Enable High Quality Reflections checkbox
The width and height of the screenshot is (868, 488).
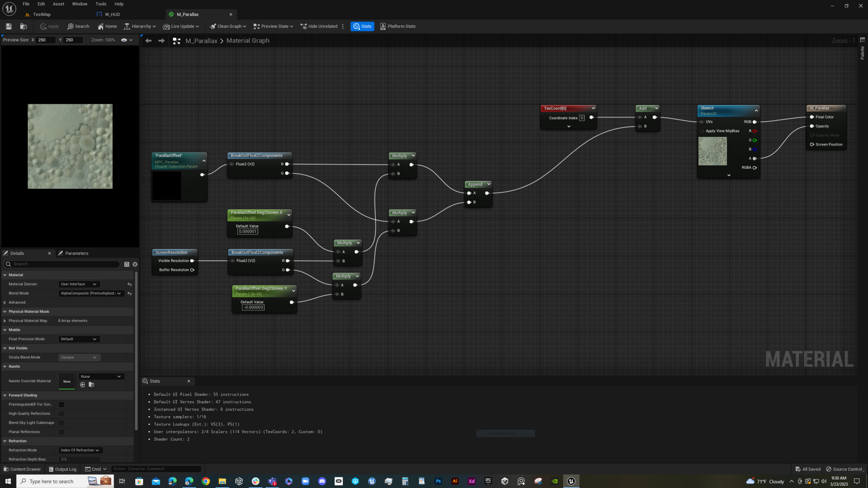tap(61, 413)
